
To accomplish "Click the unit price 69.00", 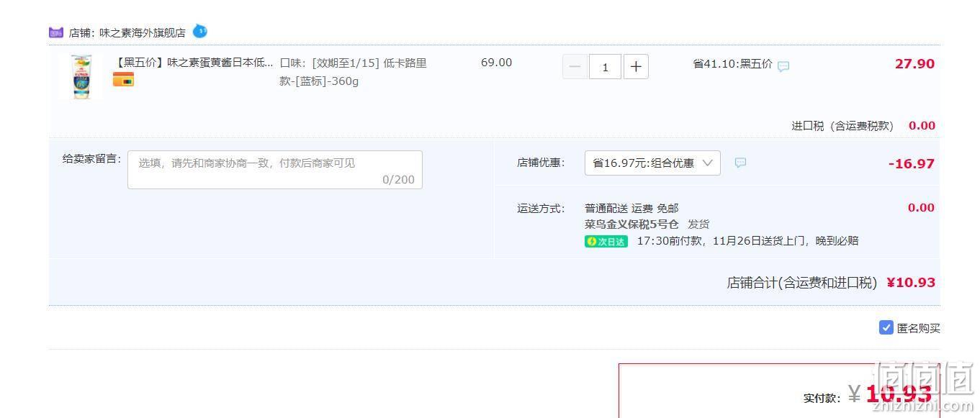I will [496, 63].
